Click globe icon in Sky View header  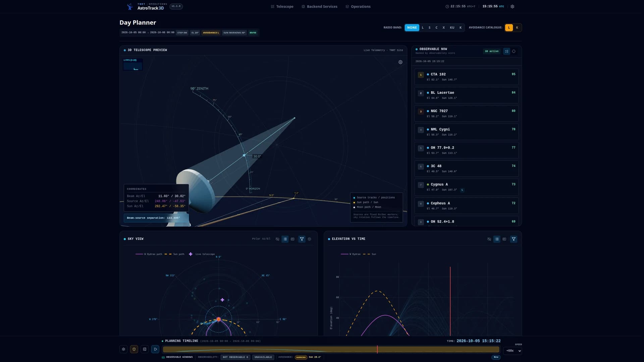pyautogui.click(x=310, y=239)
